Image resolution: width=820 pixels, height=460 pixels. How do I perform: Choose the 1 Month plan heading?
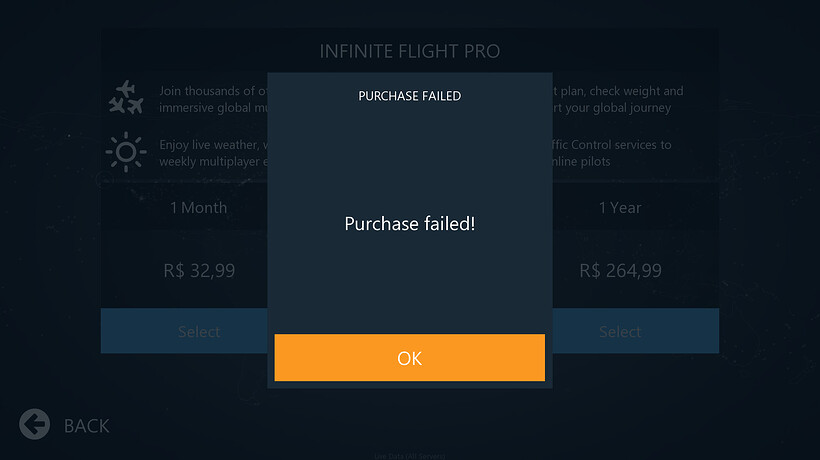point(198,208)
